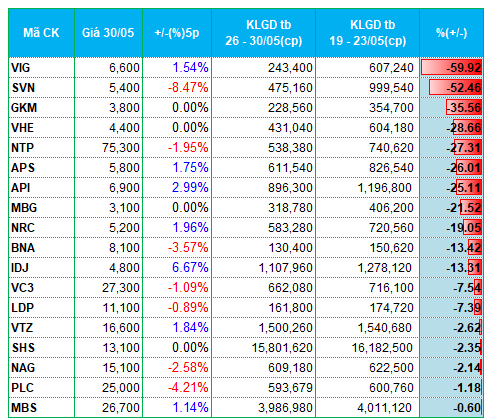Click the price 27,300 for VC3
The image size is (492, 418).
(x=121, y=288)
